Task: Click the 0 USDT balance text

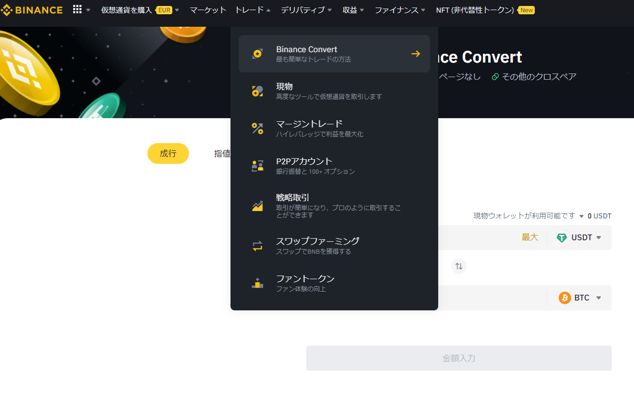Action: point(599,216)
